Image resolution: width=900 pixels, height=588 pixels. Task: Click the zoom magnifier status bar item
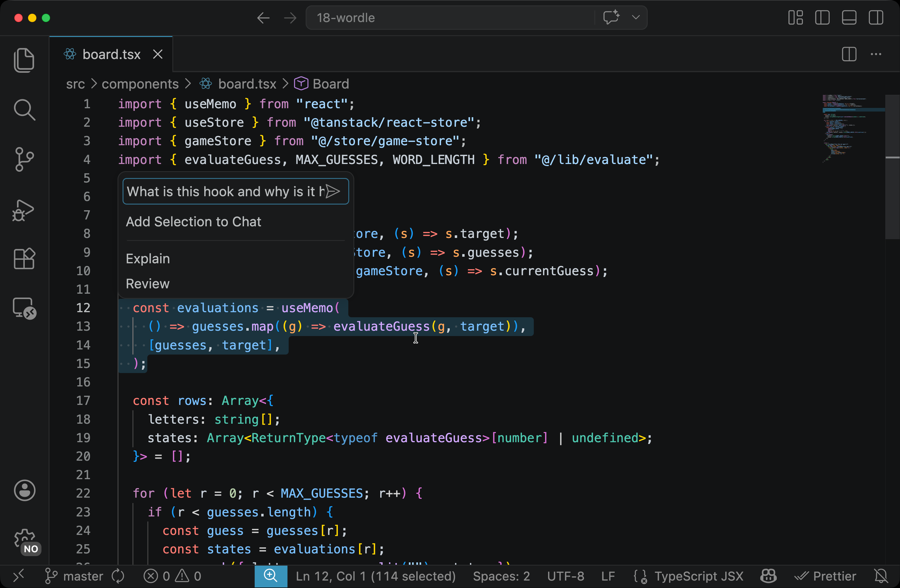pos(271,576)
